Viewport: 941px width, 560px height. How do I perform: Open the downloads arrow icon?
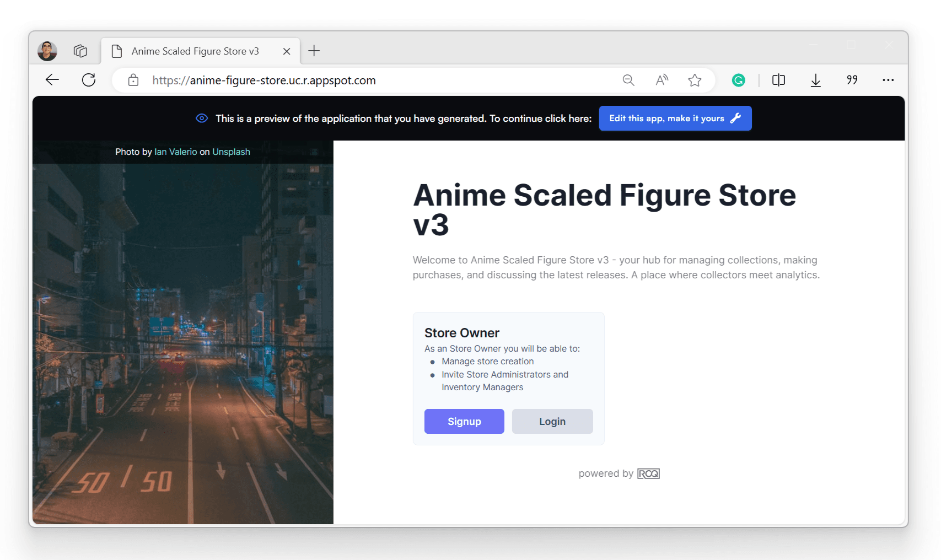pos(816,80)
